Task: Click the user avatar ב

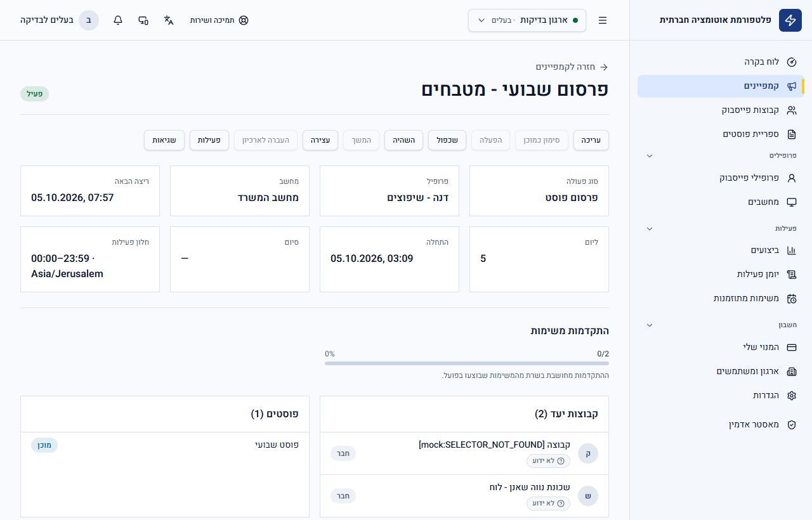Action: point(89,20)
